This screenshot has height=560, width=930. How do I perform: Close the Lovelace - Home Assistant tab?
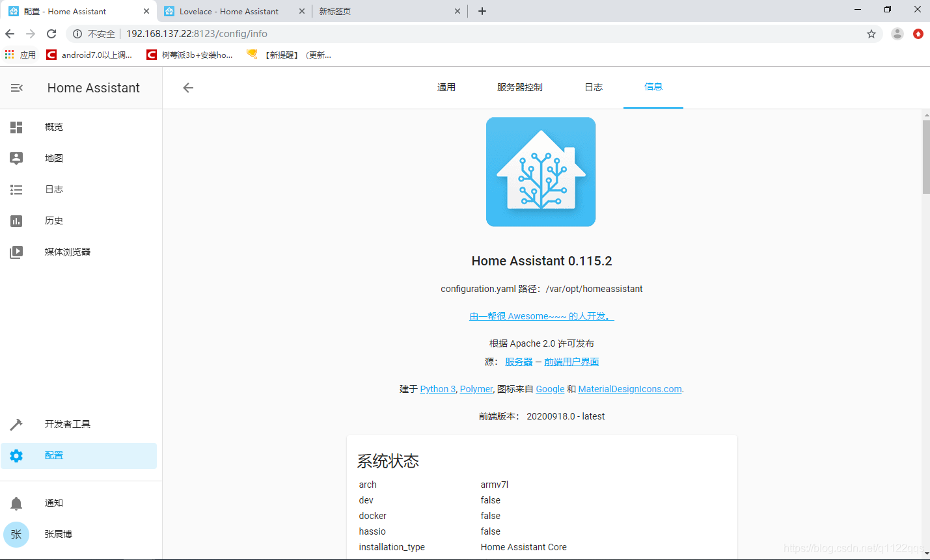(302, 11)
